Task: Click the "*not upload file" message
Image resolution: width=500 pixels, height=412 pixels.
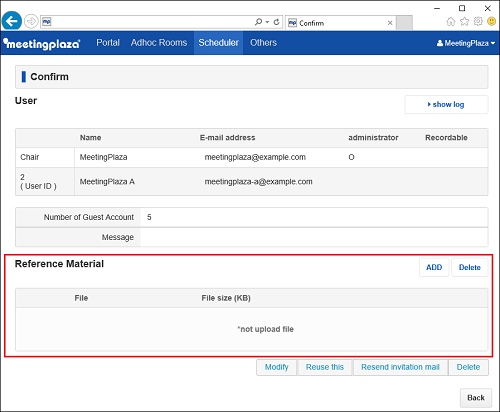Action: (265, 329)
